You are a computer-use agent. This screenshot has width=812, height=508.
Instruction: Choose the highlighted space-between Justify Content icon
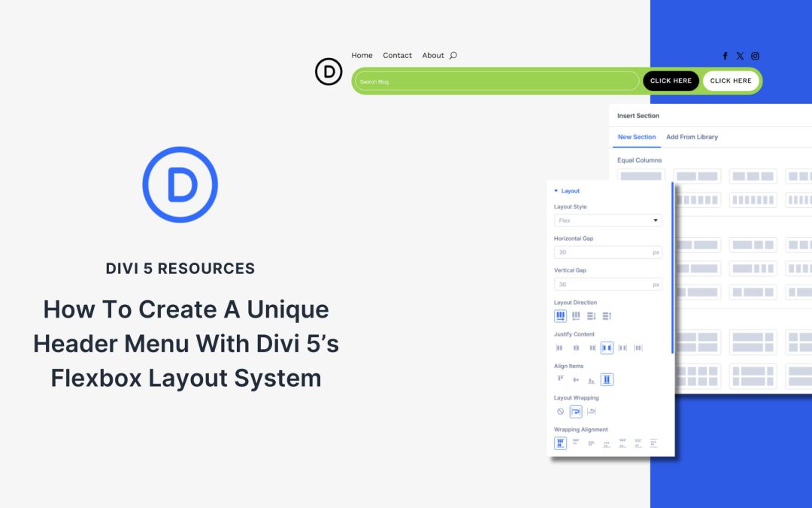click(607, 348)
